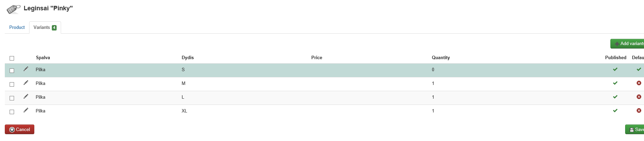Screen dimensions: 644x141
Task: Set size XL variant as default
Action: [639, 111]
